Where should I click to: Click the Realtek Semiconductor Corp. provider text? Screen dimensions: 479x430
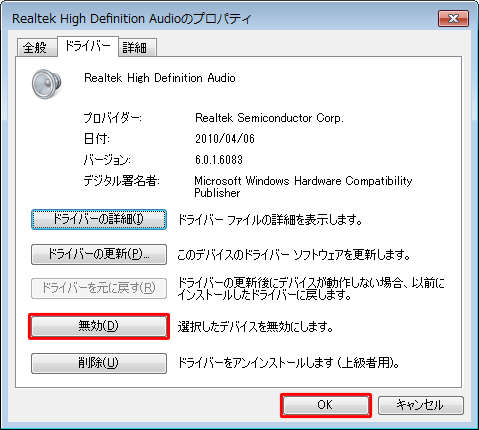point(269,118)
